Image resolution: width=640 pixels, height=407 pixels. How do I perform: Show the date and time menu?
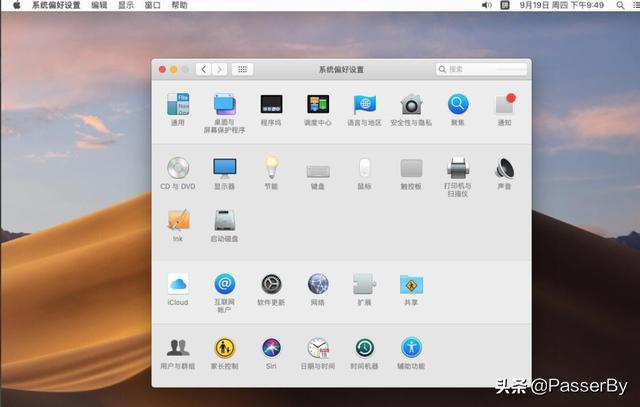coord(562,5)
